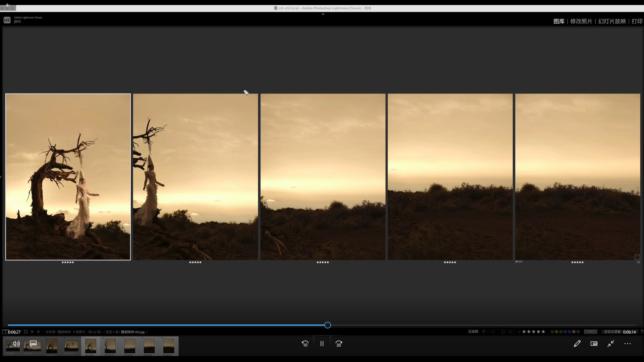Viewport: 644px width, 362px height.
Task: Open the three-dot more options menu
Action: pyautogui.click(x=628, y=344)
